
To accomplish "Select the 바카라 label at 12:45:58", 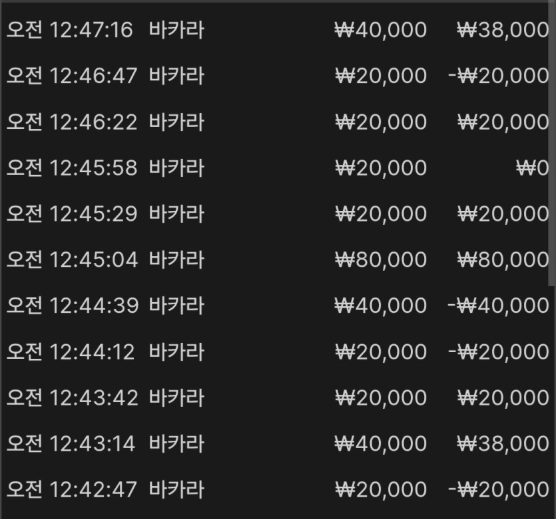I will click(x=177, y=167).
